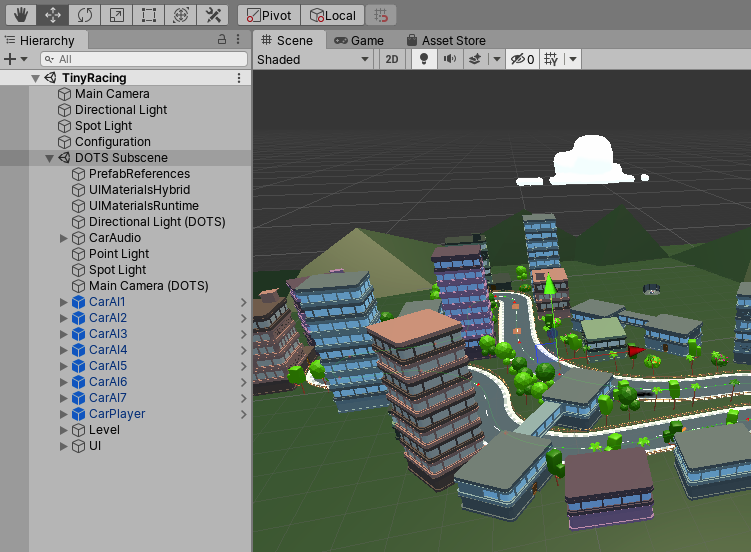Expand the Level object

click(63, 430)
